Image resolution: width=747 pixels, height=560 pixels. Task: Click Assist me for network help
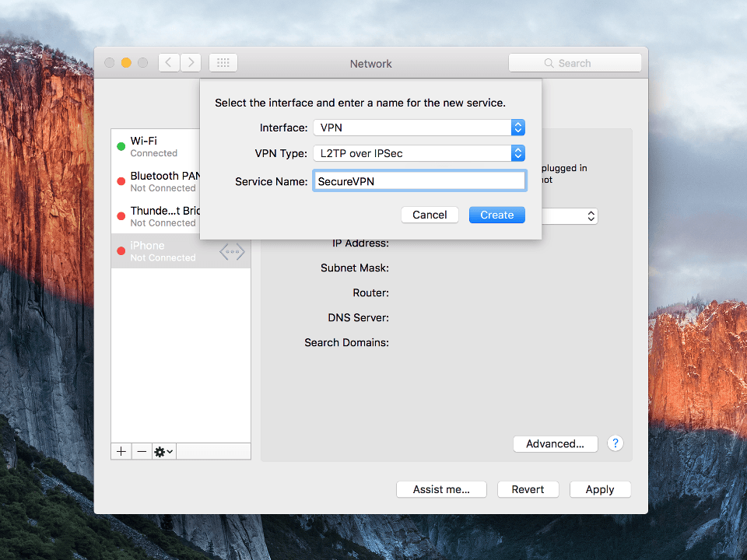click(441, 489)
